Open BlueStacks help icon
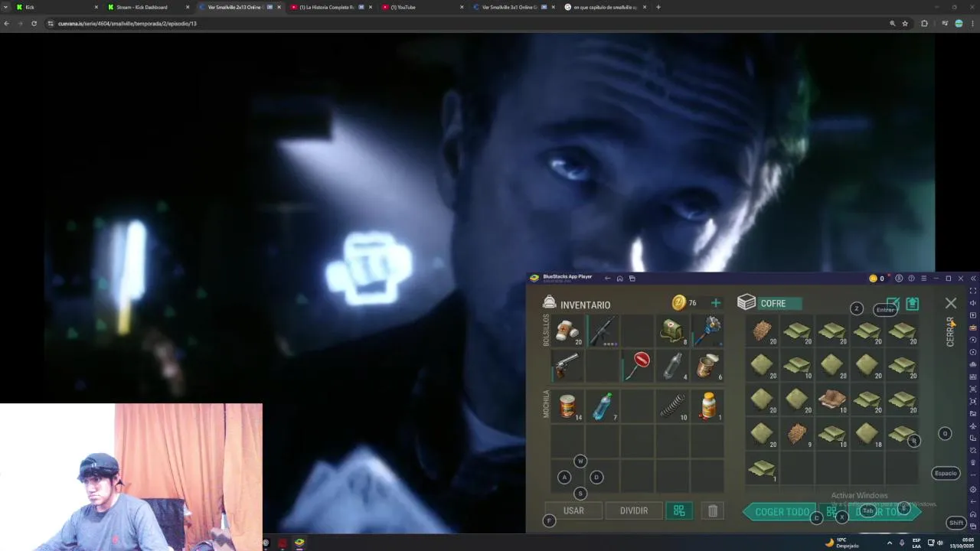The width and height of the screenshot is (980, 551). (x=911, y=279)
